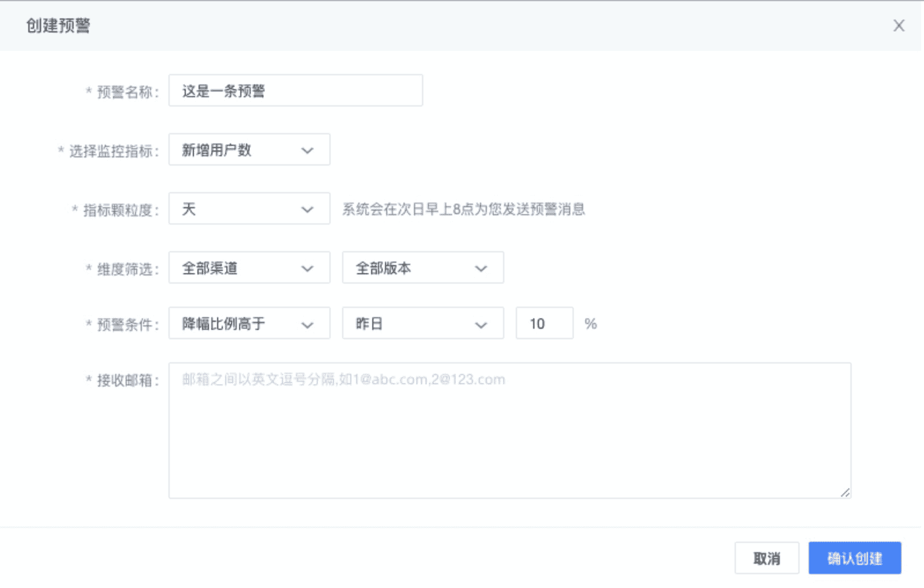The width and height of the screenshot is (924, 588).
Task: Close the 创建预警 dialog with X
Action: [x=899, y=25]
